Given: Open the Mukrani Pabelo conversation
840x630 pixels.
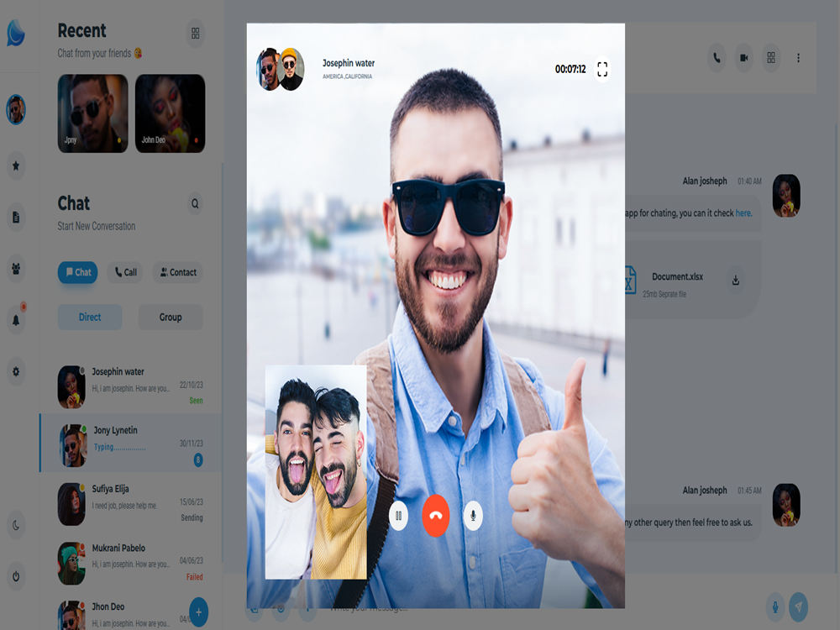Looking at the screenshot, I should [131, 563].
